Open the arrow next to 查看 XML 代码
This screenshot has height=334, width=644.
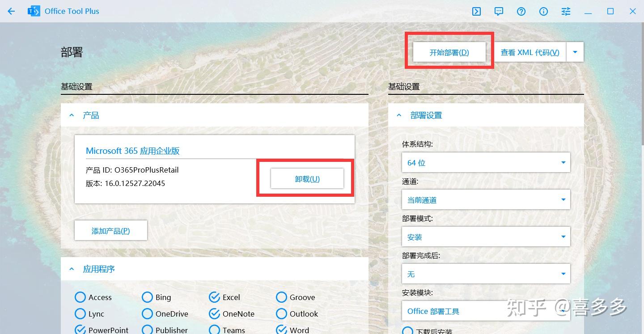pyautogui.click(x=575, y=52)
